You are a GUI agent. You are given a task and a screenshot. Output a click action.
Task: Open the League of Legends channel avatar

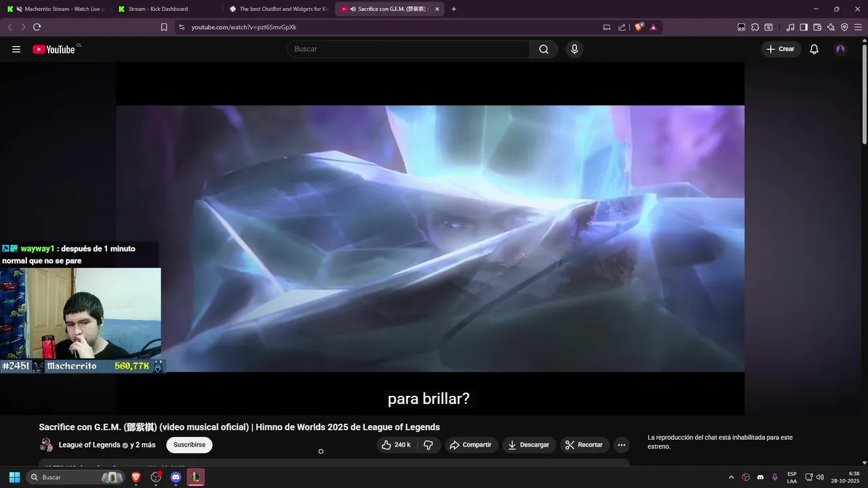click(47, 445)
